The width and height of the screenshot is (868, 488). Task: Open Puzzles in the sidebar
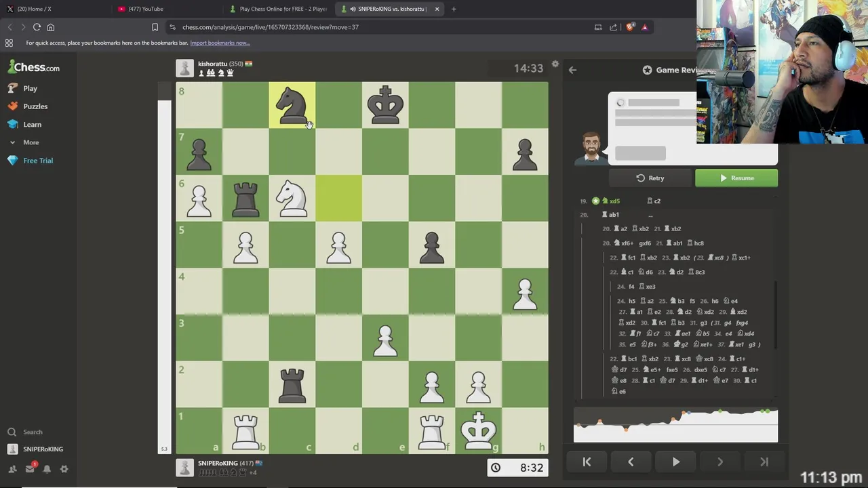(x=28, y=106)
